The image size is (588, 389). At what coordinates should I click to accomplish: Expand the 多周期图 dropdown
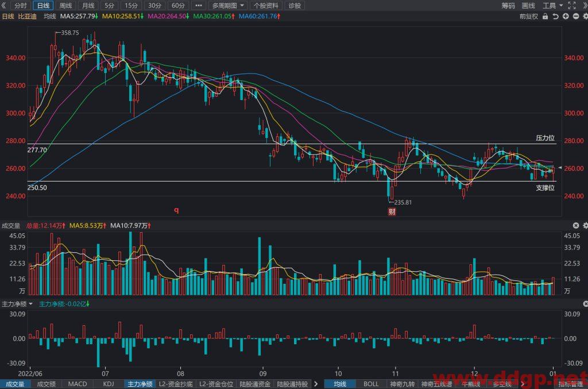pos(227,5)
